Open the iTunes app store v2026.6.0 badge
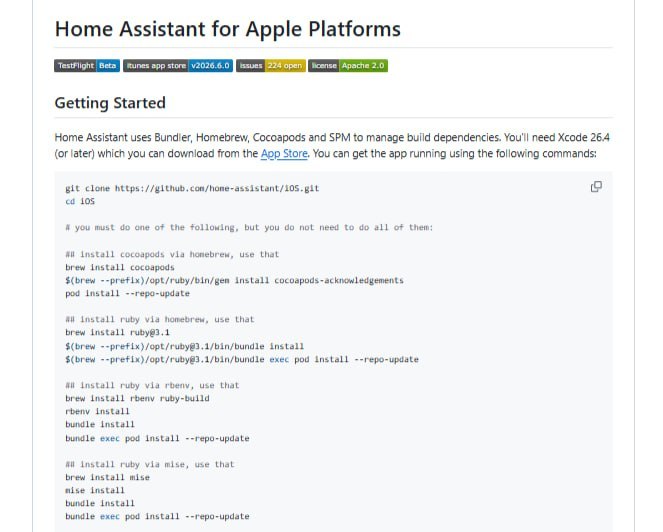663x532 pixels. (x=178, y=66)
